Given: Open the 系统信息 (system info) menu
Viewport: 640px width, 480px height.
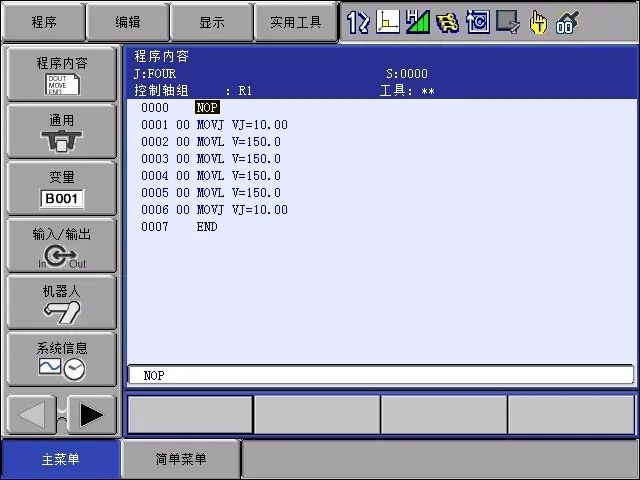Looking at the screenshot, I should coord(61,359).
